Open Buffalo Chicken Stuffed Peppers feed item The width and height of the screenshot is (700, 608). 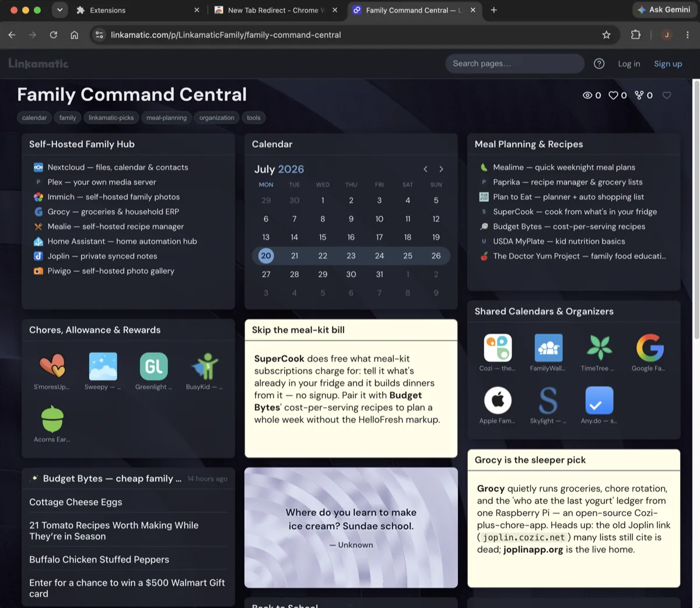coord(99,560)
